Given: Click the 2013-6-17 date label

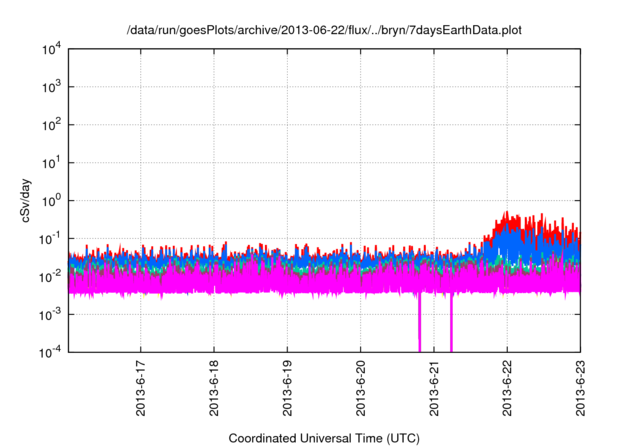Looking at the screenshot, I should coord(140,388).
